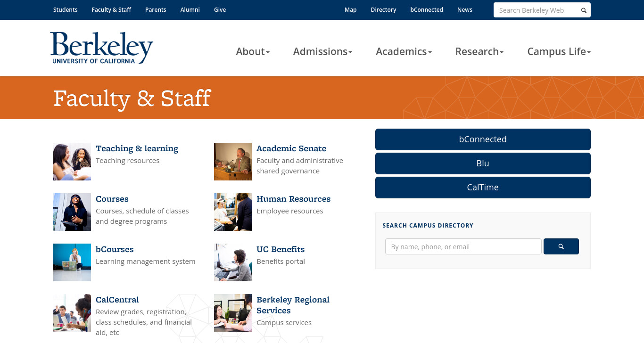Expand the Campus Life dropdown menu
The image size is (644, 343).
(559, 51)
